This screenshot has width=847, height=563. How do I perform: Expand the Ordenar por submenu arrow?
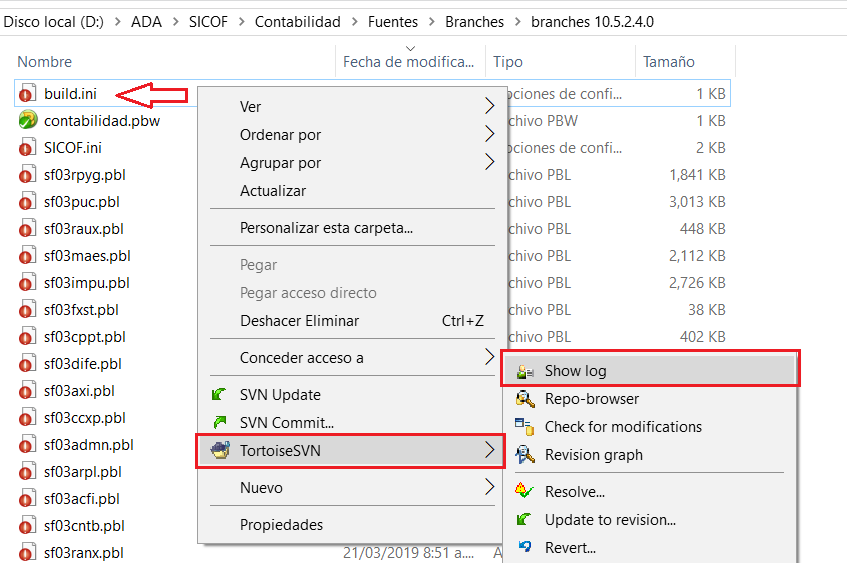coord(489,135)
